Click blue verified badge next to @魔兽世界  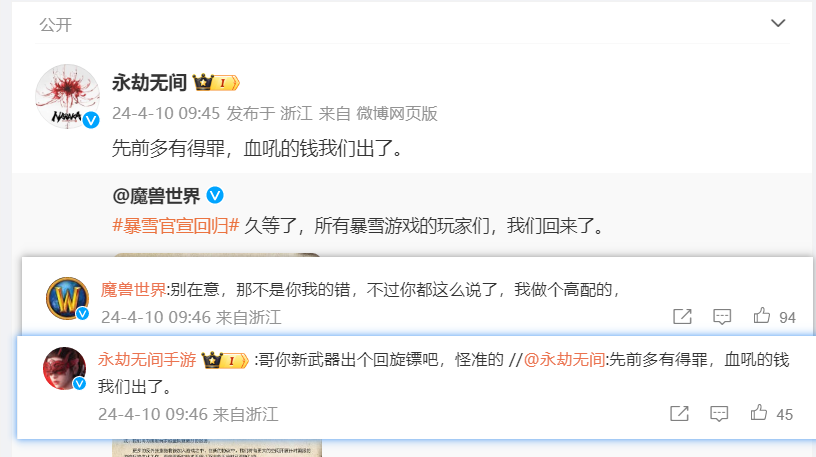[215, 196]
